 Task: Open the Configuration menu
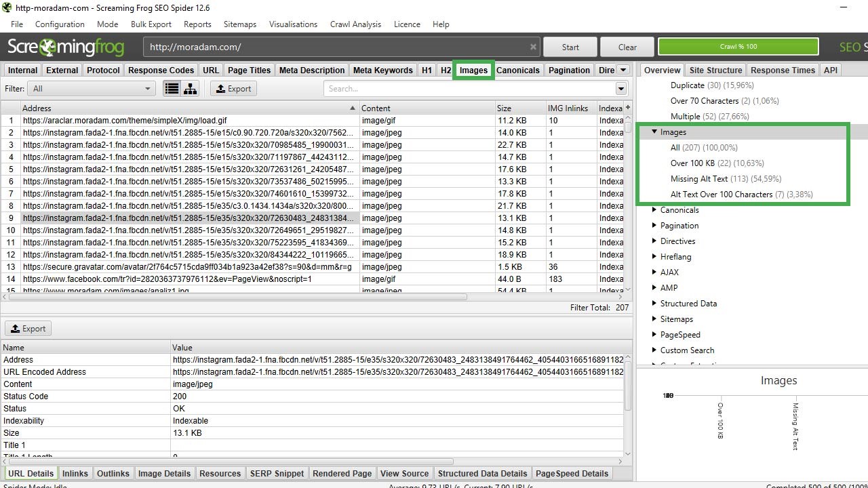coord(60,24)
